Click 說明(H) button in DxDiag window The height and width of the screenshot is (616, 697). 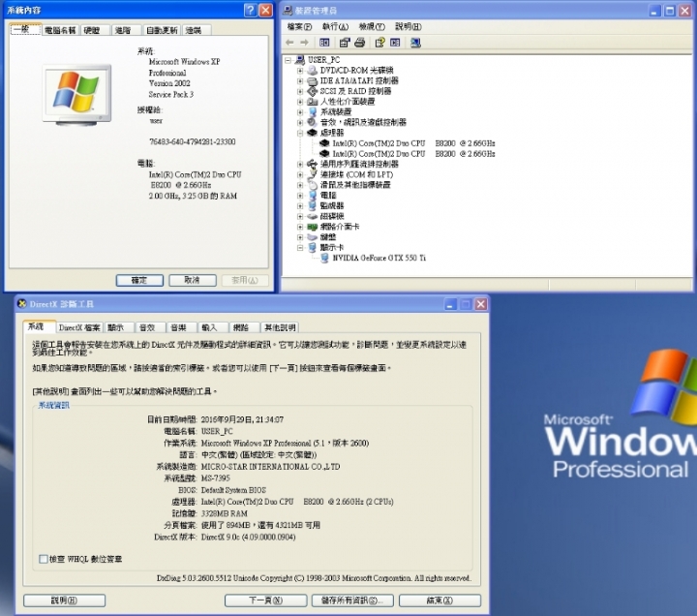[x=65, y=601]
